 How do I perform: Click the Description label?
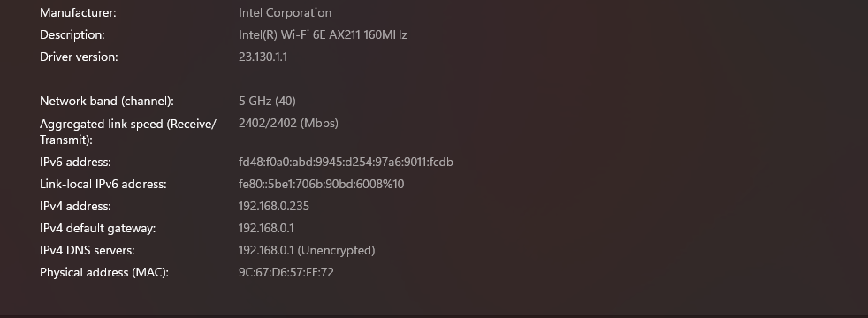coord(72,34)
